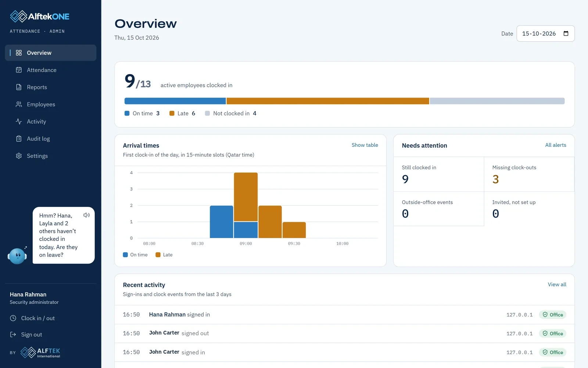Click the Still clocked in card
This screenshot has width=588, height=368.
point(438,174)
